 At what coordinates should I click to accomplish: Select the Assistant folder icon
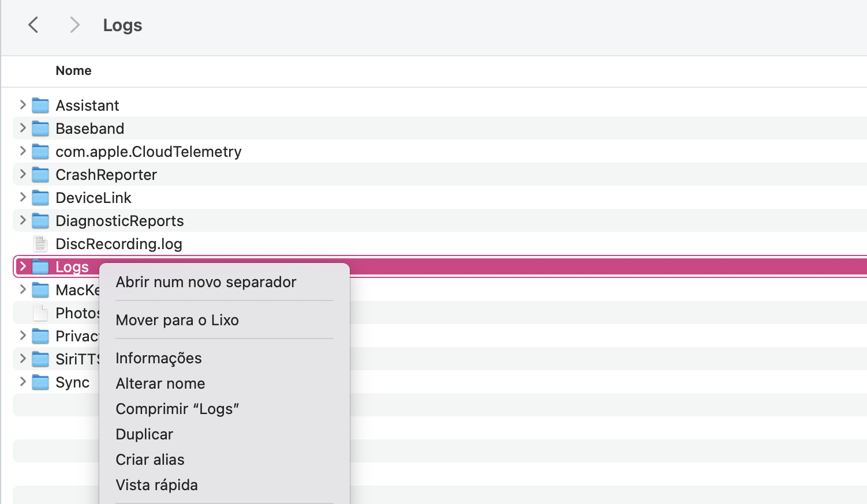pos(40,106)
